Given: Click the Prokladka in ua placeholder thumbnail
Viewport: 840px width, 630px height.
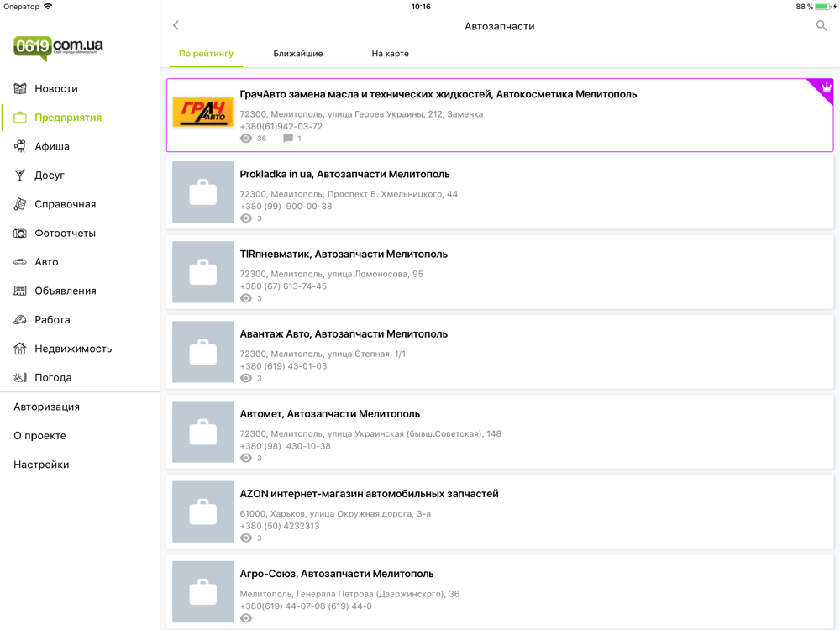Looking at the screenshot, I should pos(203,192).
